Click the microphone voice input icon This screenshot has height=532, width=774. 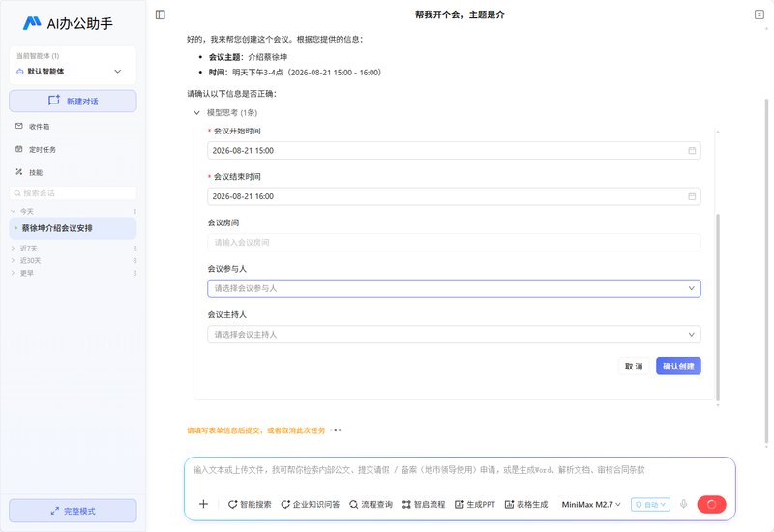pyautogui.click(x=683, y=504)
